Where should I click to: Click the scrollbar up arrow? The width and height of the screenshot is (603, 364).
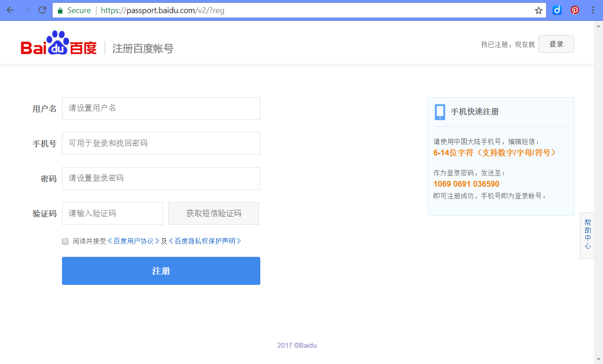click(x=598, y=25)
